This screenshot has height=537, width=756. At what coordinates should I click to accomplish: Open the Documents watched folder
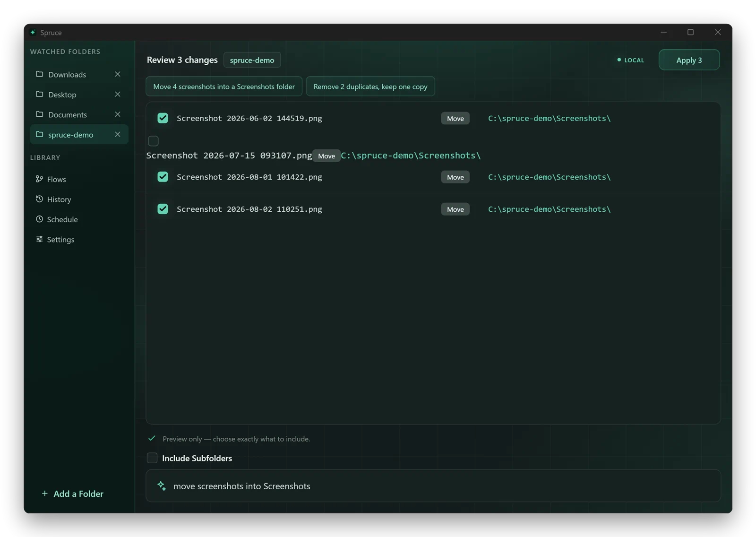79,114
